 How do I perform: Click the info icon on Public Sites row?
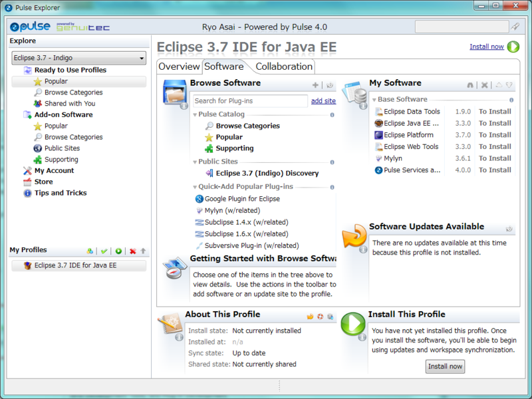pyautogui.click(x=332, y=162)
